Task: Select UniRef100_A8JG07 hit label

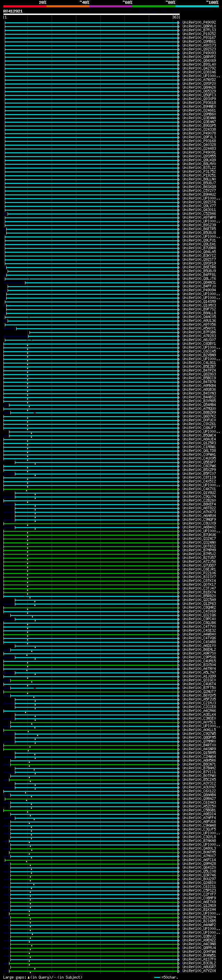Action: 199,340
